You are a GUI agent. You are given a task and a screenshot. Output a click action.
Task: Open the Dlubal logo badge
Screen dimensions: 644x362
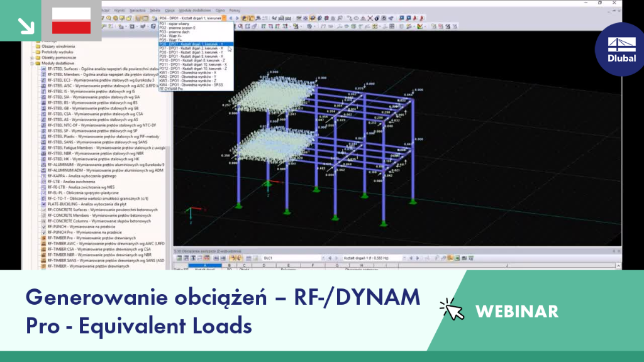point(621,49)
